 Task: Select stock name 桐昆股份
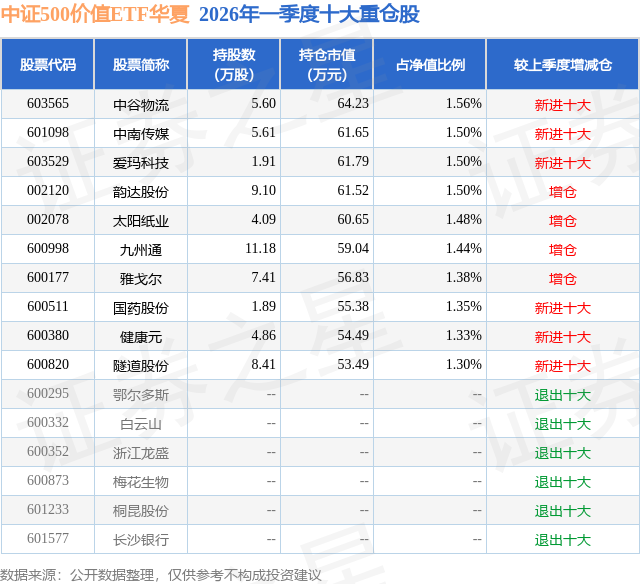141,511
